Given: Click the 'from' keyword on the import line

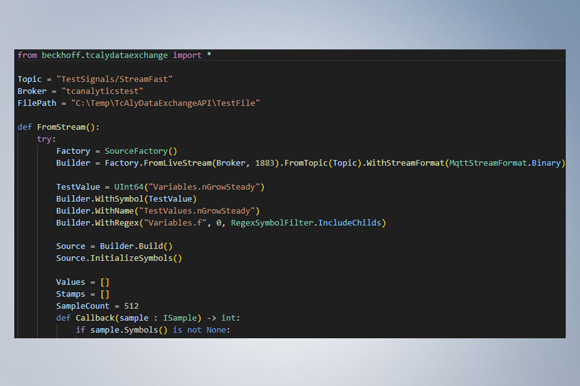Looking at the screenshot, I should 27,55.
